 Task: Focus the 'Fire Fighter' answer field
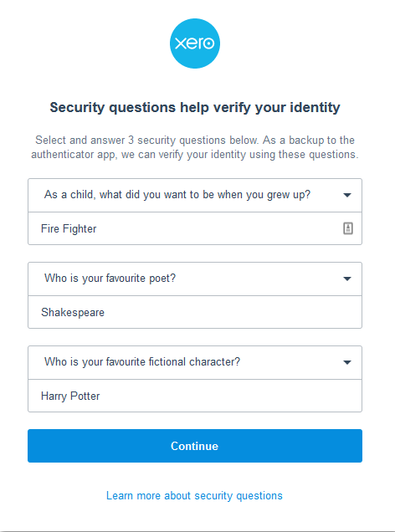pyautogui.click(x=195, y=228)
